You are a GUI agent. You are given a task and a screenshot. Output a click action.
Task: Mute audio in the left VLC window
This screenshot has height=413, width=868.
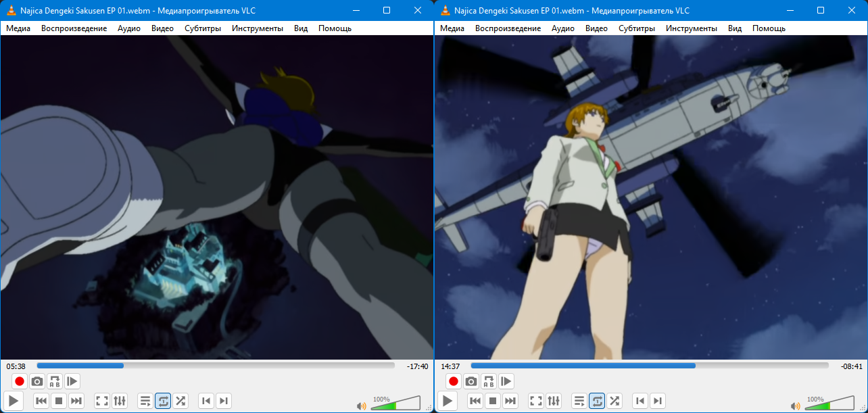click(x=362, y=406)
